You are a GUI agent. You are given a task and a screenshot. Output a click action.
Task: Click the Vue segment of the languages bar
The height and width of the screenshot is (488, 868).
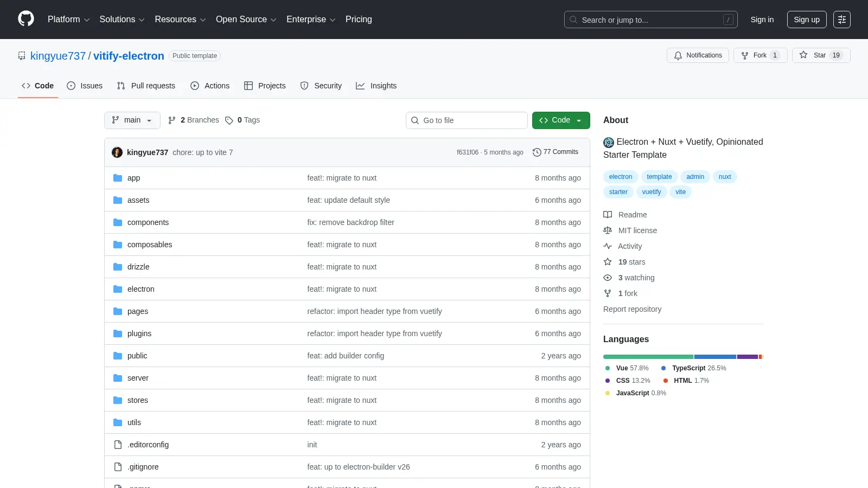tap(648, 357)
